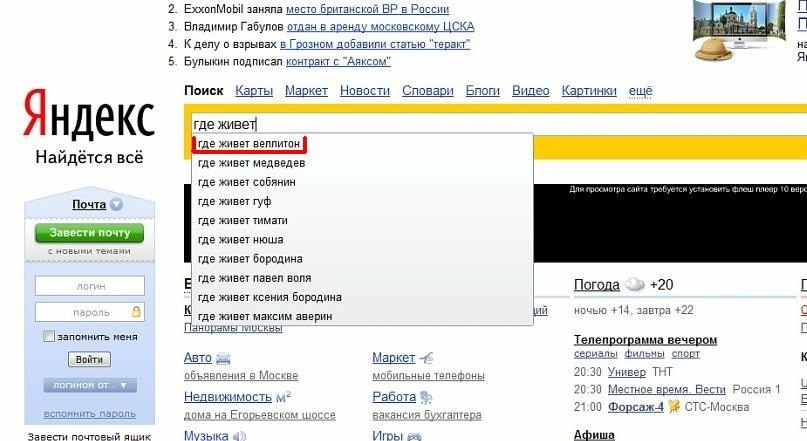Switch to the Карты tab
The image size is (807, 441).
tap(254, 91)
